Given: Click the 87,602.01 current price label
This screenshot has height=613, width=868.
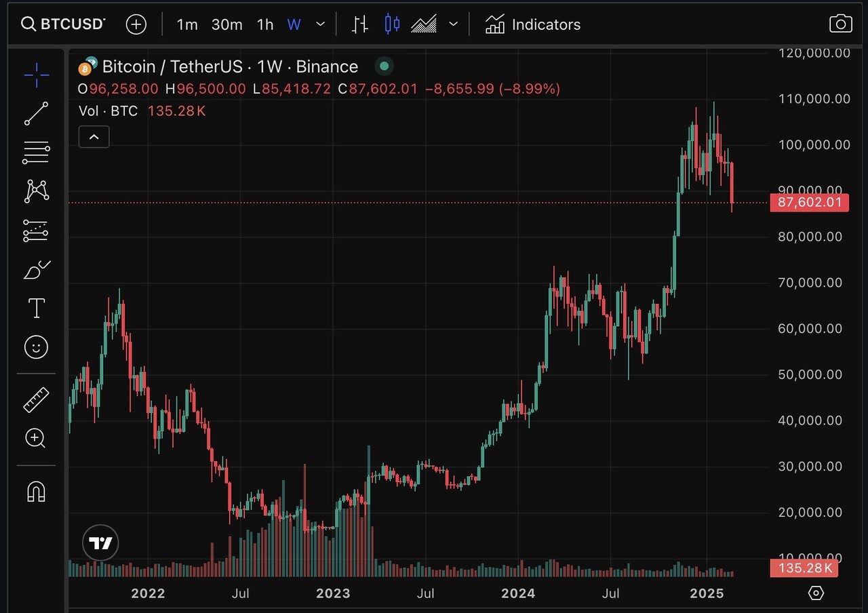Looking at the screenshot, I should click(810, 202).
